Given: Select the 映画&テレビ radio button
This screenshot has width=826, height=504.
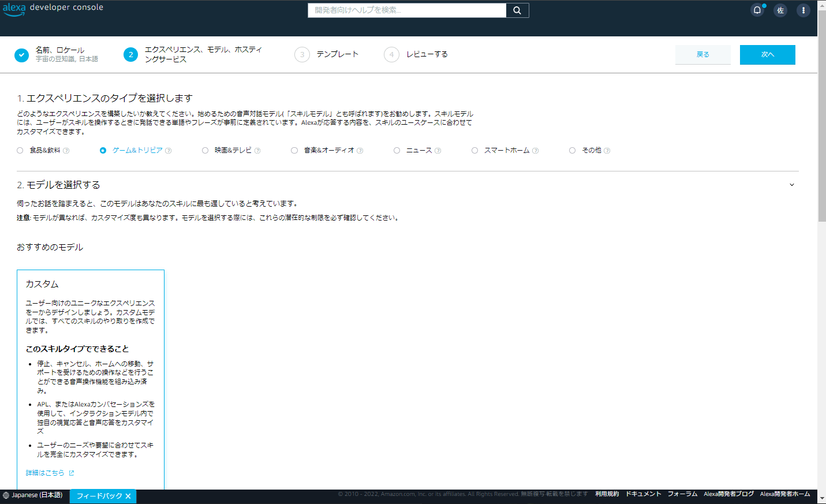Looking at the screenshot, I should click(x=205, y=150).
